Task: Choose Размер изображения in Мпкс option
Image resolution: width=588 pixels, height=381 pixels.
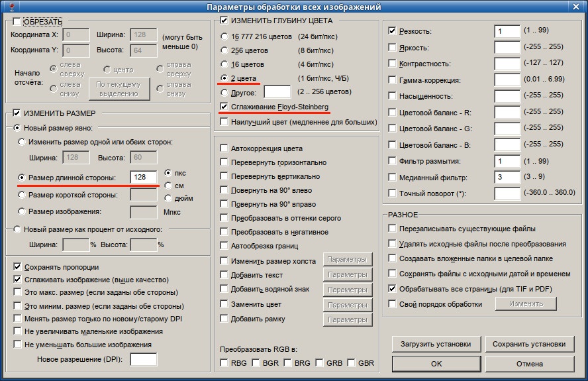Action: [x=22, y=211]
